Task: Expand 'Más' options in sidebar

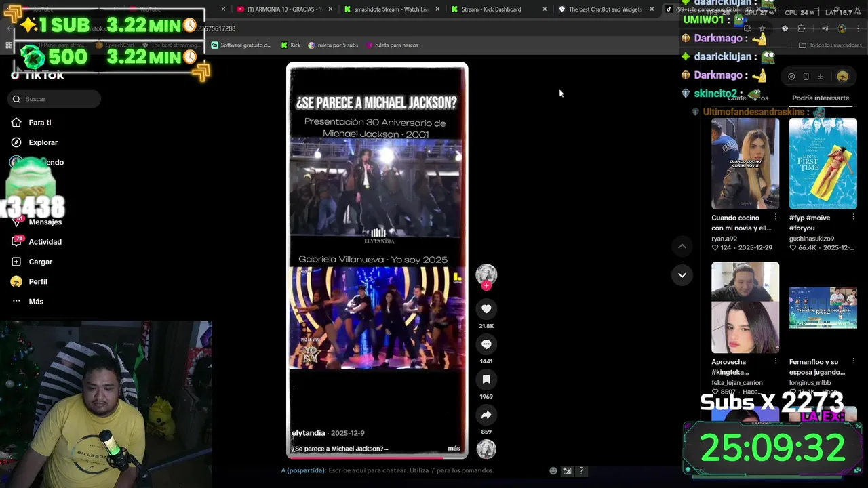Action: coord(36,302)
